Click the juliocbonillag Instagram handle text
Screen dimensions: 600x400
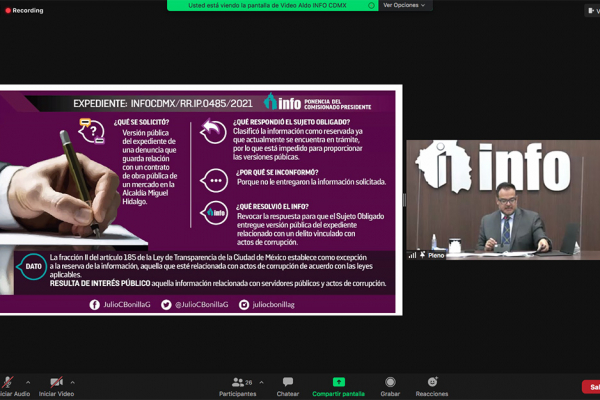click(273, 305)
